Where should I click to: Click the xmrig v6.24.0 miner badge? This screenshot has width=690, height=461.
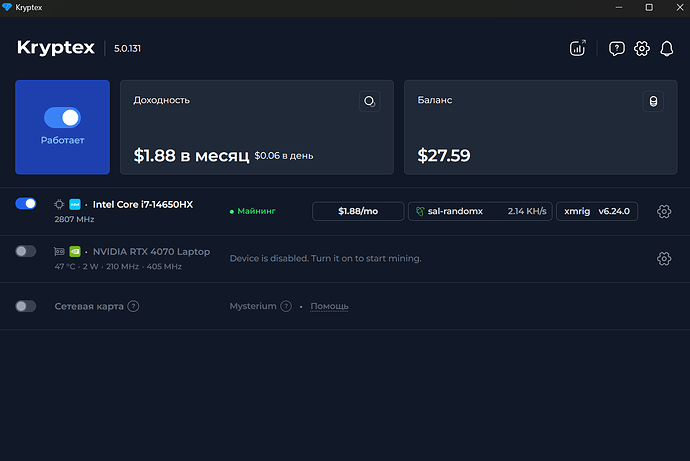click(x=597, y=212)
